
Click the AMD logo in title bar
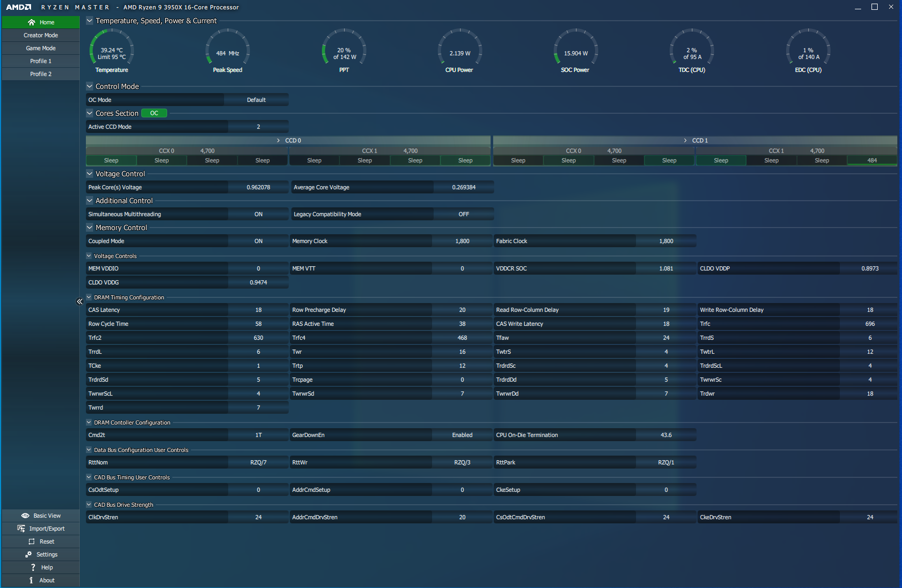(19, 7)
